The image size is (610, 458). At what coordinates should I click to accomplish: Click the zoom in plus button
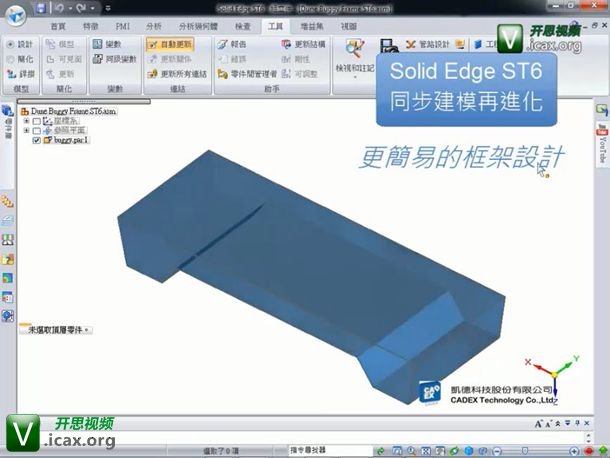(574, 451)
